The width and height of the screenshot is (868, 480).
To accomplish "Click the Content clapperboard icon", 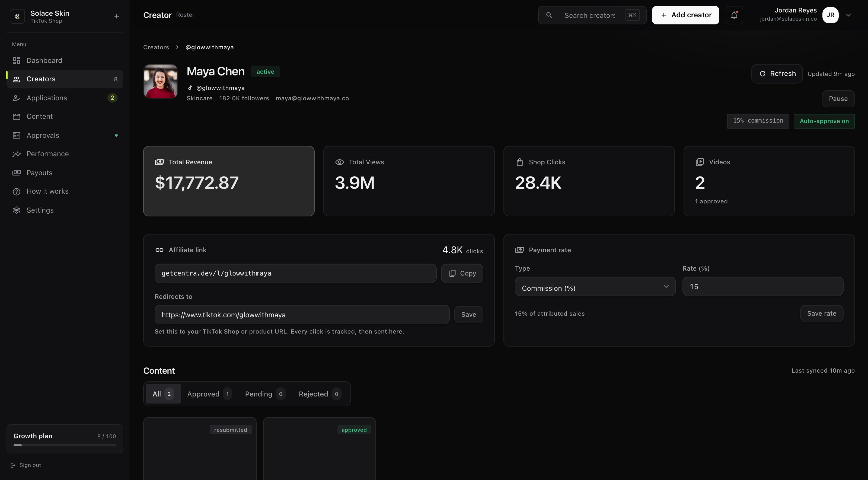I will (17, 117).
